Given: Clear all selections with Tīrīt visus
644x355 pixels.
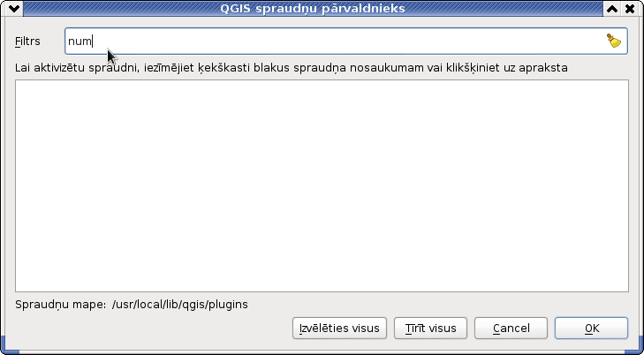Looking at the screenshot, I should [430, 329].
